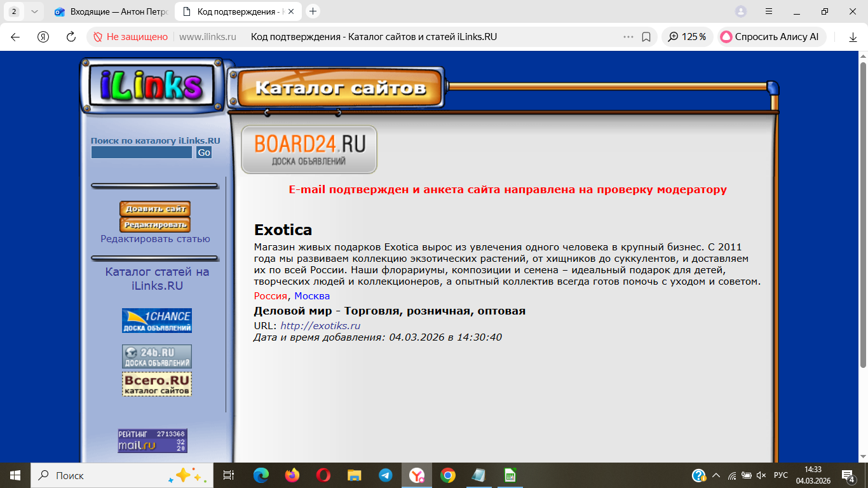Click the red E-mail подтвержден message
The width and height of the screenshot is (868, 488).
[x=508, y=189]
